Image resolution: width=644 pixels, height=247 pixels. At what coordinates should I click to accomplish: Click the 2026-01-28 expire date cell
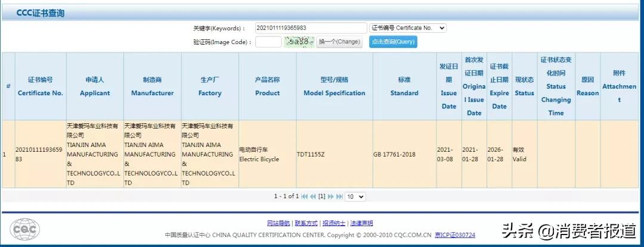tap(499, 154)
